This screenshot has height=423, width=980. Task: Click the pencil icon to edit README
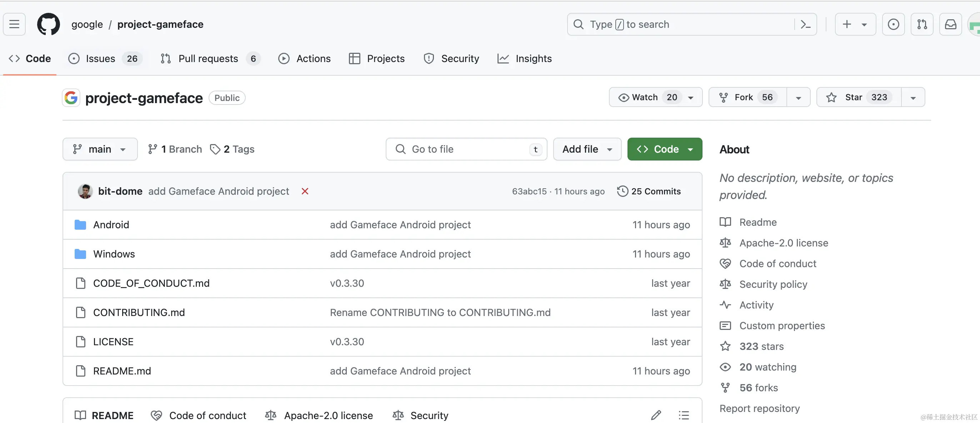(656, 415)
